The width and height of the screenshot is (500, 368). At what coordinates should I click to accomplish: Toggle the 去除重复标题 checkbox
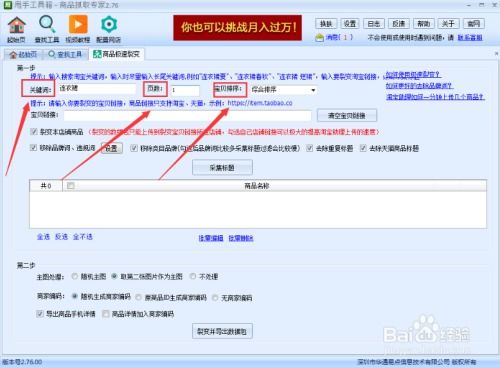(x=310, y=148)
